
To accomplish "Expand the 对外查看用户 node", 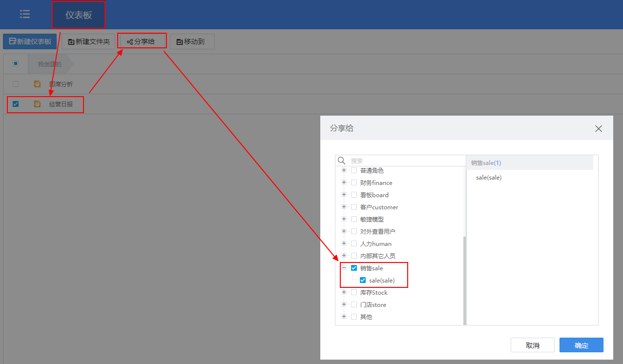I will click(x=344, y=231).
